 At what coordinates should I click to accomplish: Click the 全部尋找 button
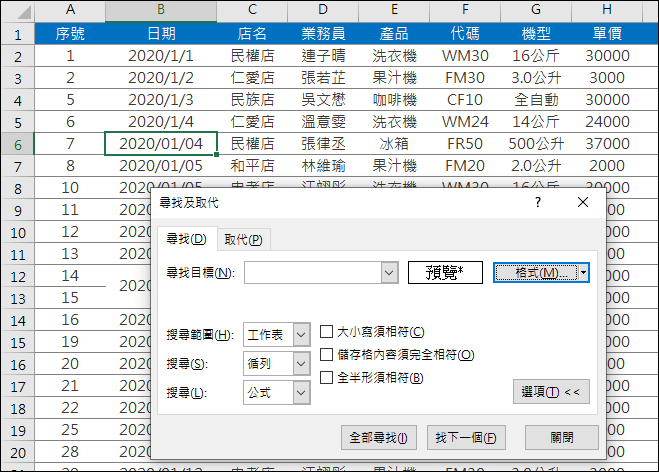pyautogui.click(x=379, y=438)
